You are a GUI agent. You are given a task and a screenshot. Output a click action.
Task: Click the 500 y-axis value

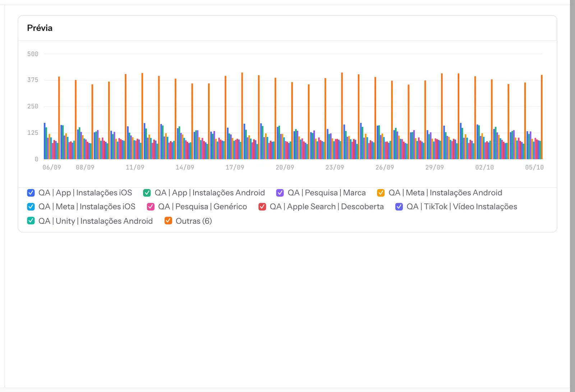pos(33,54)
